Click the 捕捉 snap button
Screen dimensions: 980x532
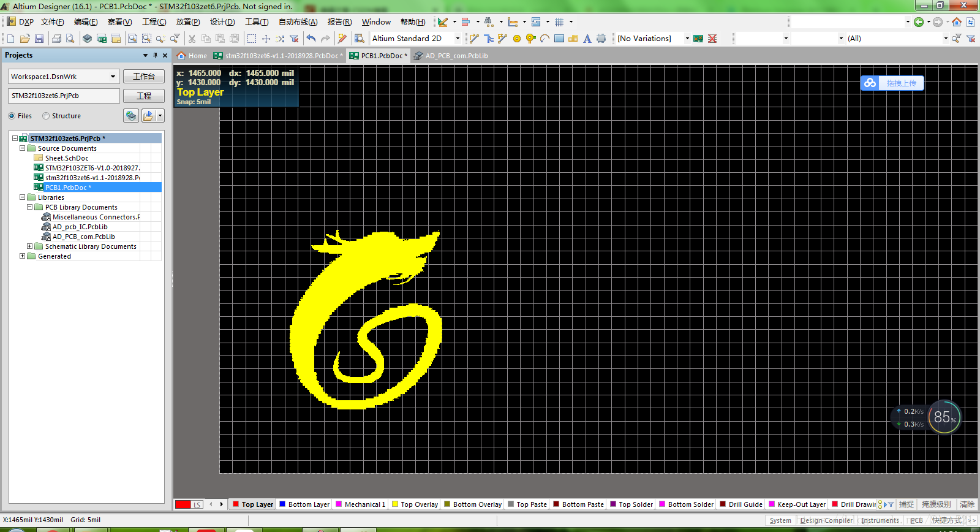pos(907,504)
